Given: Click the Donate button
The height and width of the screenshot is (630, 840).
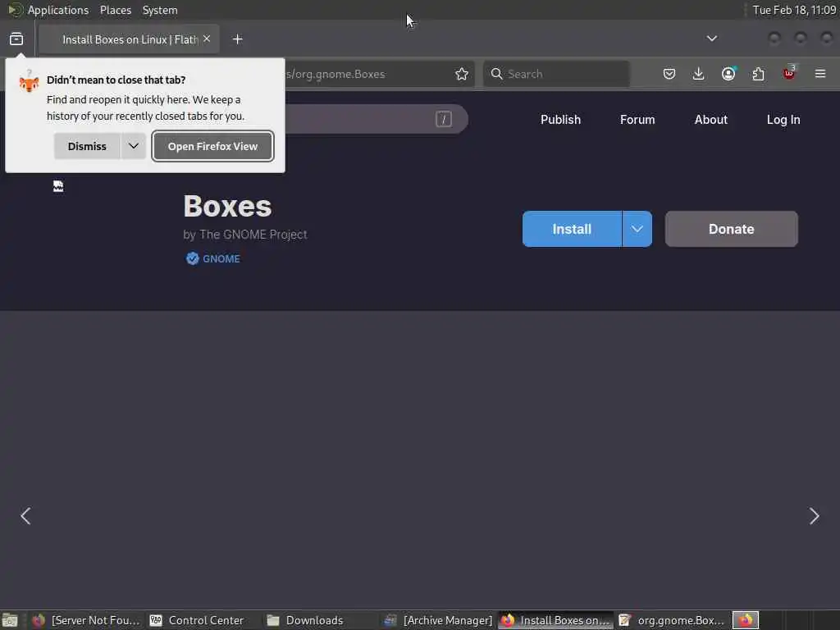Looking at the screenshot, I should click(x=731, y=230).
